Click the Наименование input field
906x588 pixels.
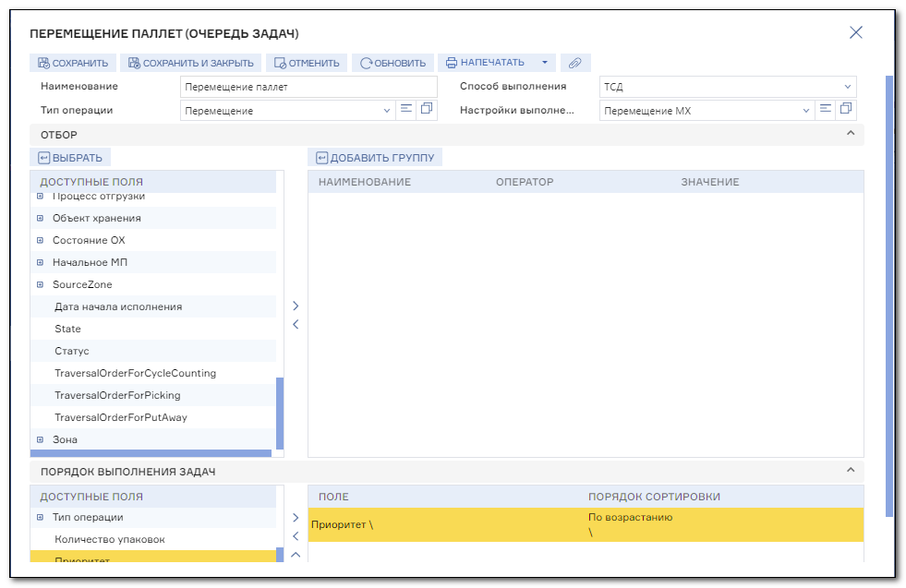point(308,87)
